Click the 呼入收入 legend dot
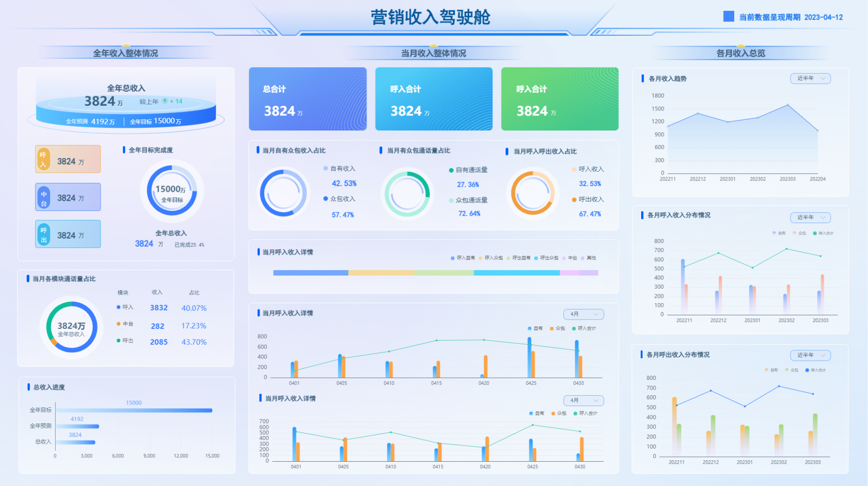The image size is (868, 486). click(x=574, y=169)
